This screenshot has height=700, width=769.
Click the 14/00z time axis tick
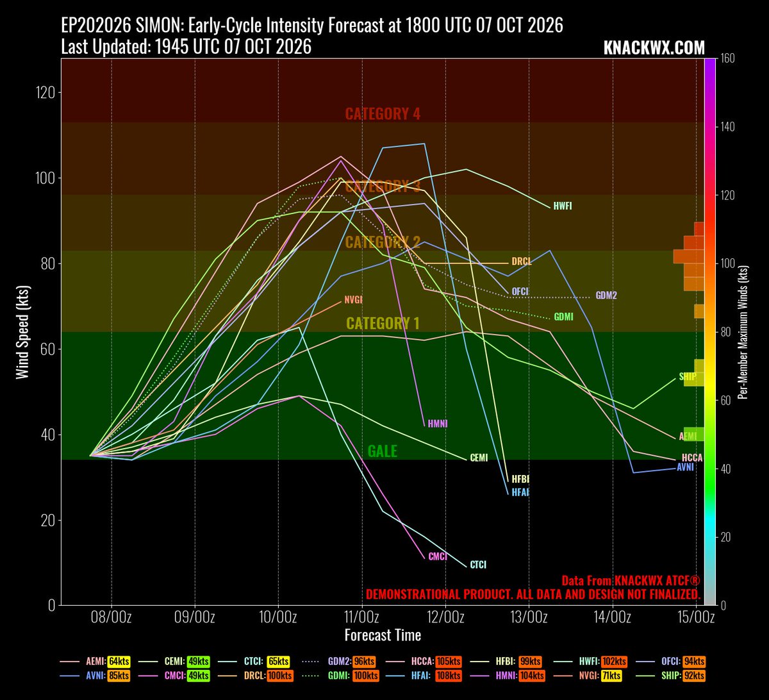click(x=613, y=617)
